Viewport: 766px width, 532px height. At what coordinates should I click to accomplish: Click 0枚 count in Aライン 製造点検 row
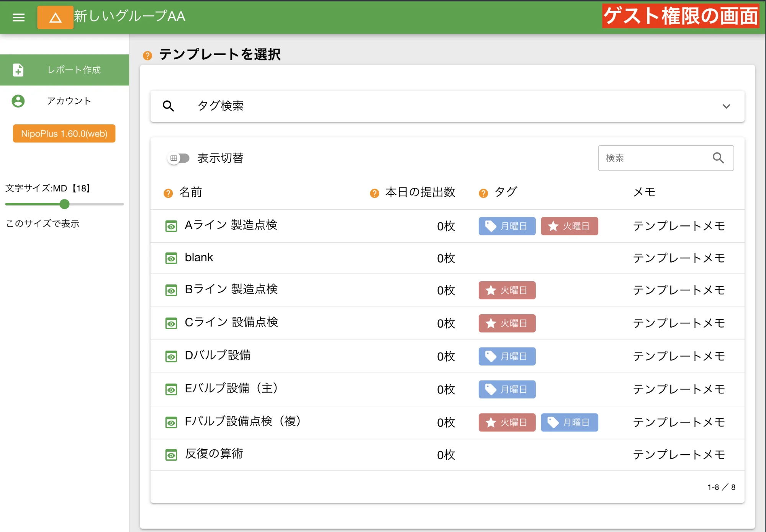(446, 226)
